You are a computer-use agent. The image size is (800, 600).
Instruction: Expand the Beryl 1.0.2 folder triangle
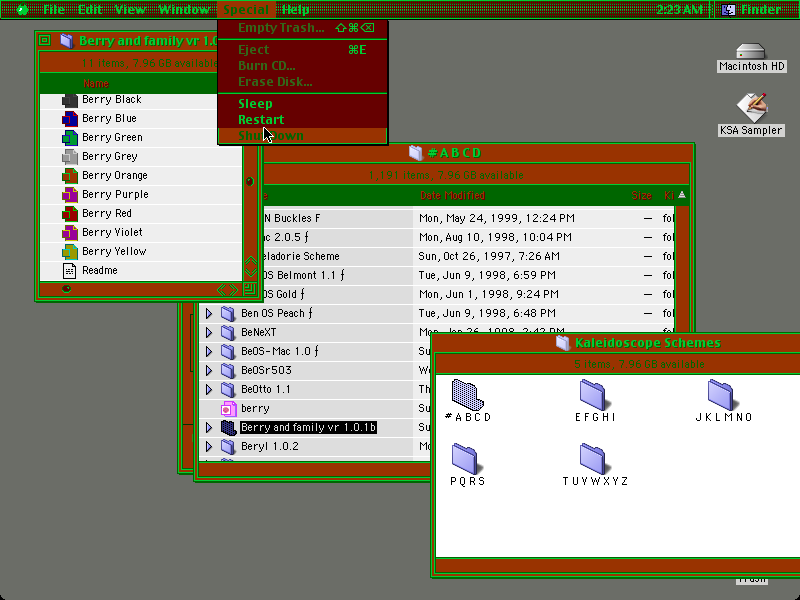click(209, 447)
